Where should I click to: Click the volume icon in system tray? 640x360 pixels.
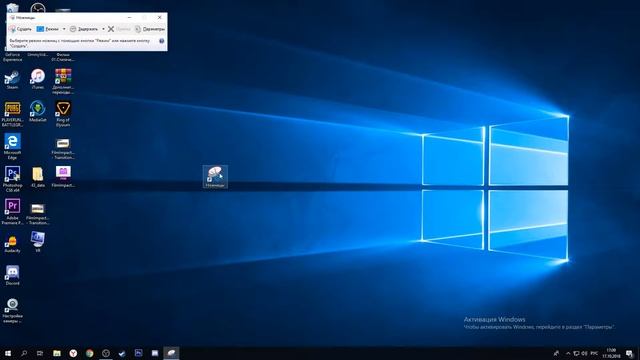[584, 353]
